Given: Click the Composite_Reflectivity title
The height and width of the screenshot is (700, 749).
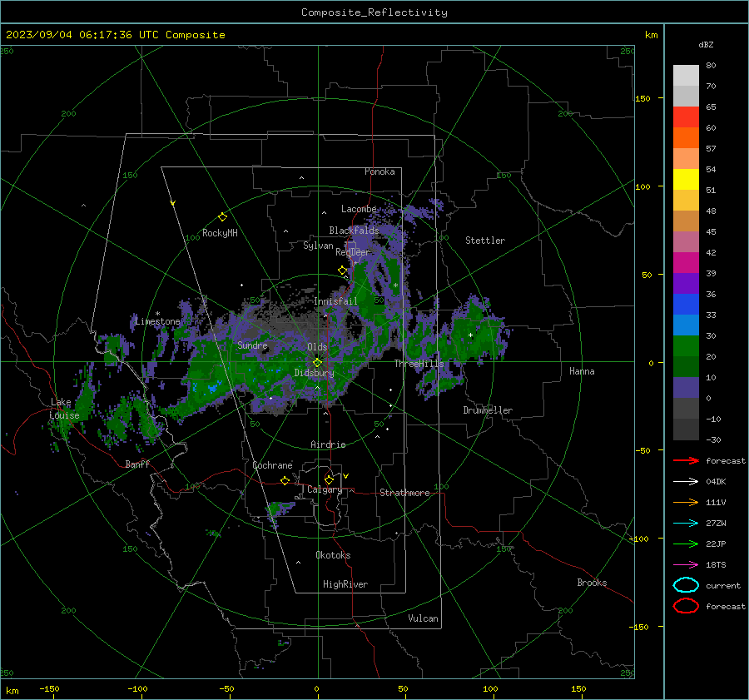Looking at the screenshot, I should click(x=374, y=12).
